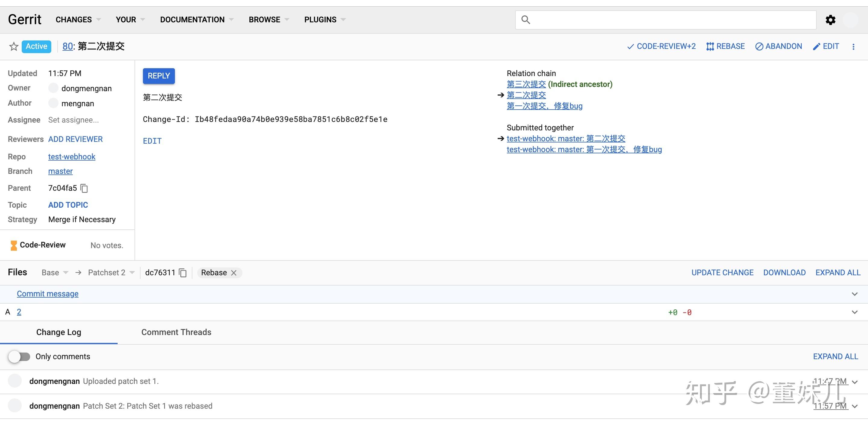868x428 pixels.
Task: Enable the Only comments toggle
Action: click(19, 356)
